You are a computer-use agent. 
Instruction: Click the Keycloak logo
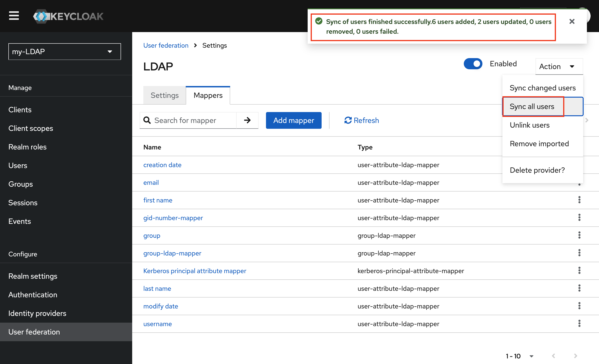(68, 16)
